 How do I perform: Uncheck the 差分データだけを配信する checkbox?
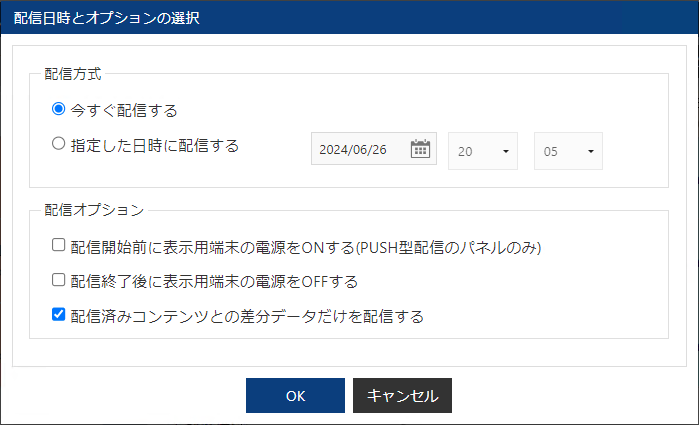point(59,315)
